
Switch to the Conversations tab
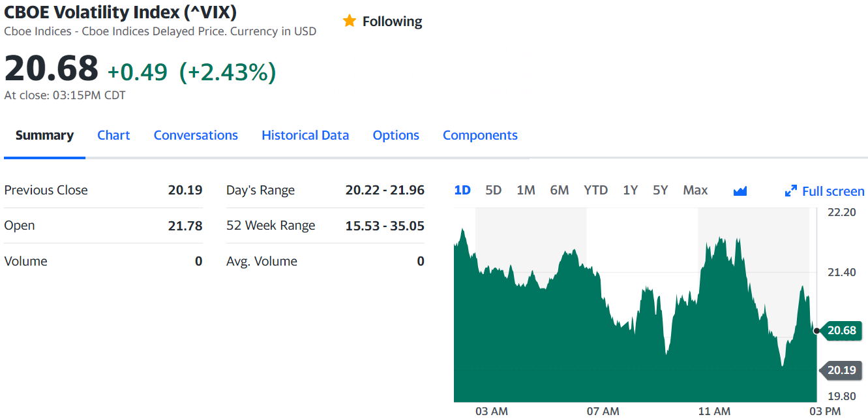[x=196, y=135]
